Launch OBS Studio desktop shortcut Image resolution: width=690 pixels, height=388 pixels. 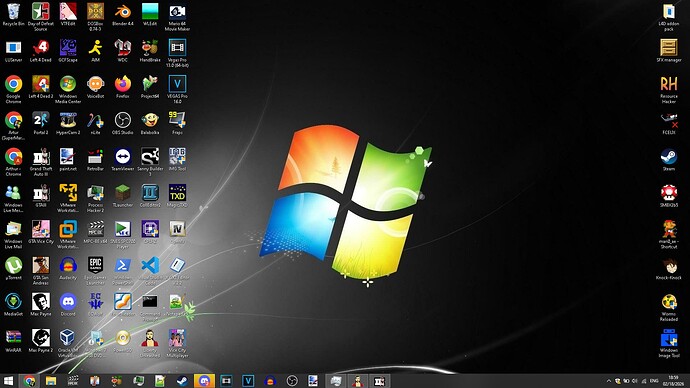tap(123, 123)
